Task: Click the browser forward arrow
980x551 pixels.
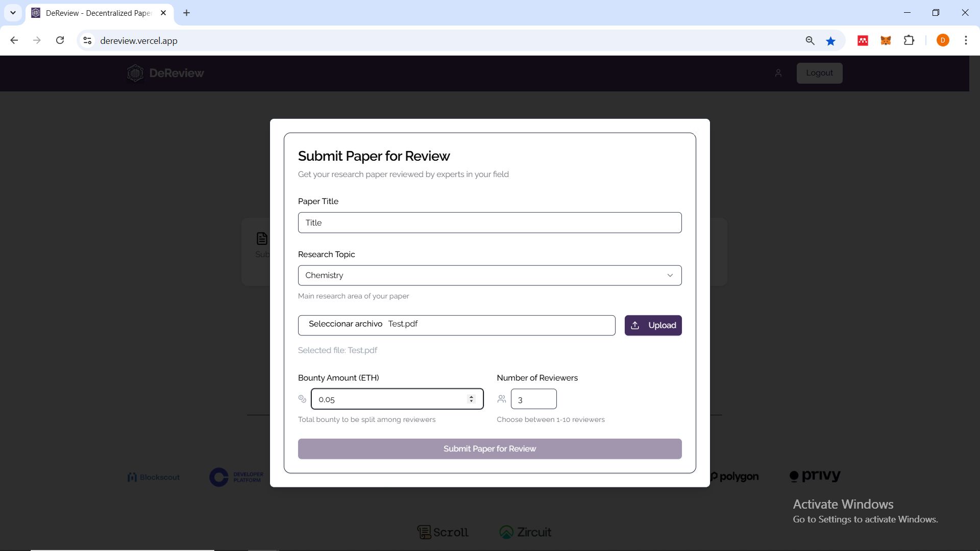Action: pos(37,40)
